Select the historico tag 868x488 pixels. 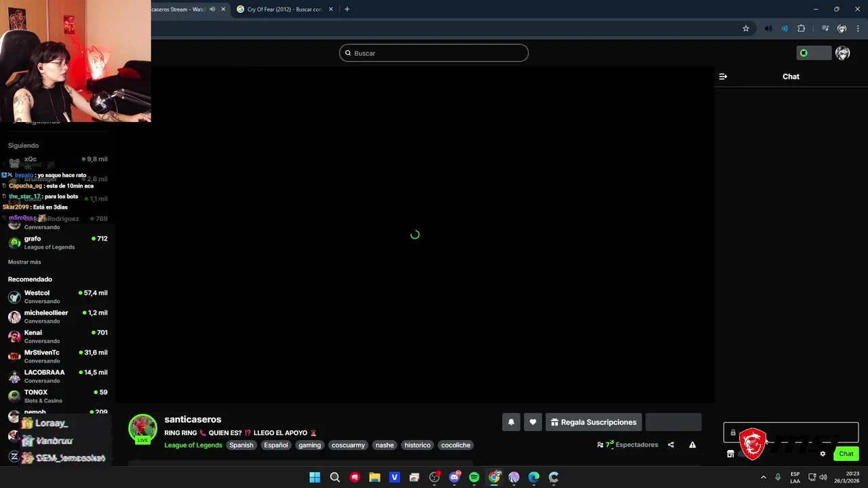coord(418,445)
